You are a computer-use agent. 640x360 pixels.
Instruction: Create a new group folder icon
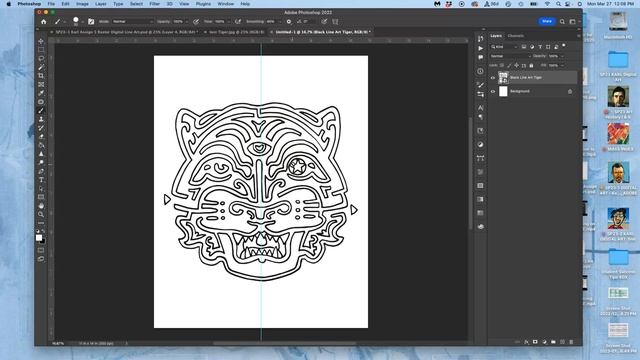[553, 342]
